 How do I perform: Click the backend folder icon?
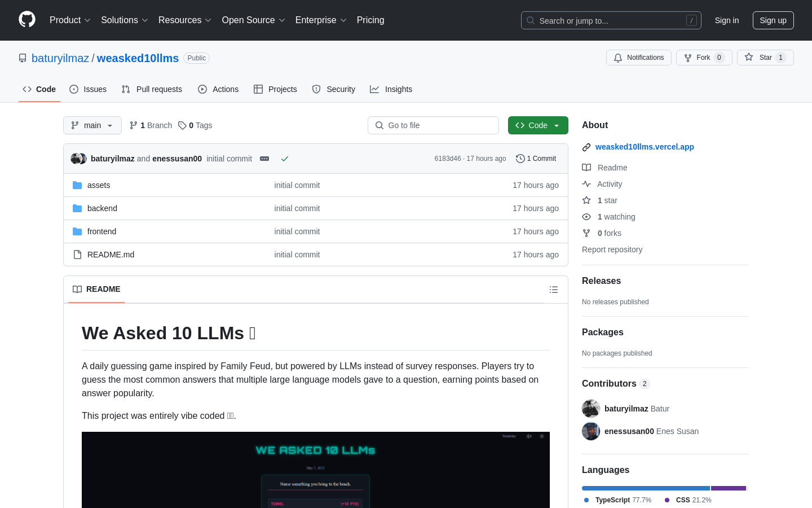click(x=77, y=208)
